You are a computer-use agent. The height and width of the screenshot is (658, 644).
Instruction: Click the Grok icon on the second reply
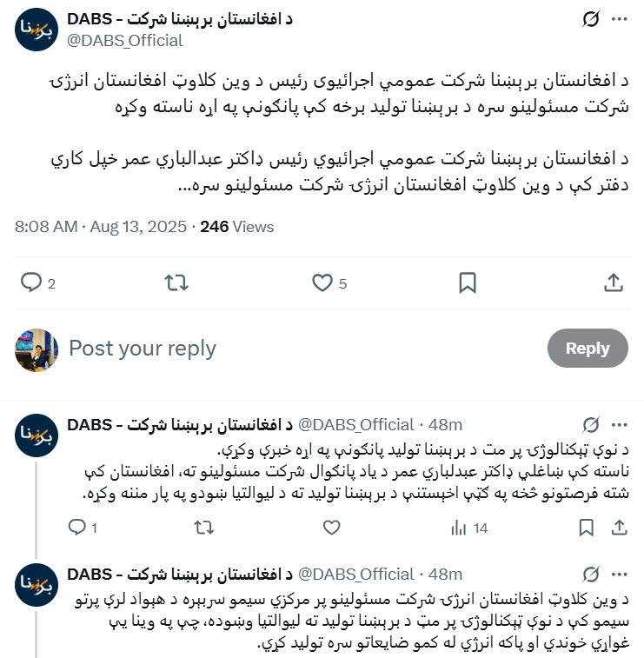pos(592,575)
